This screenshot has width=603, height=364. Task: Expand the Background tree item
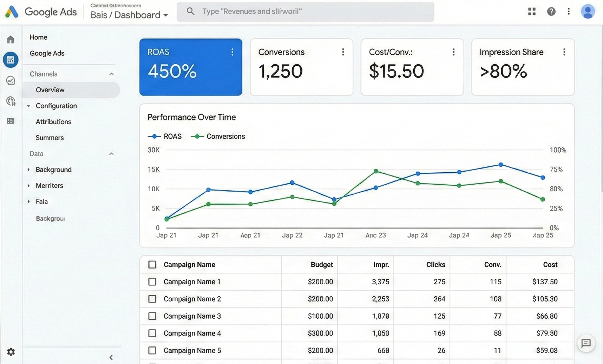pyautogui.click(x=28, y=170)
